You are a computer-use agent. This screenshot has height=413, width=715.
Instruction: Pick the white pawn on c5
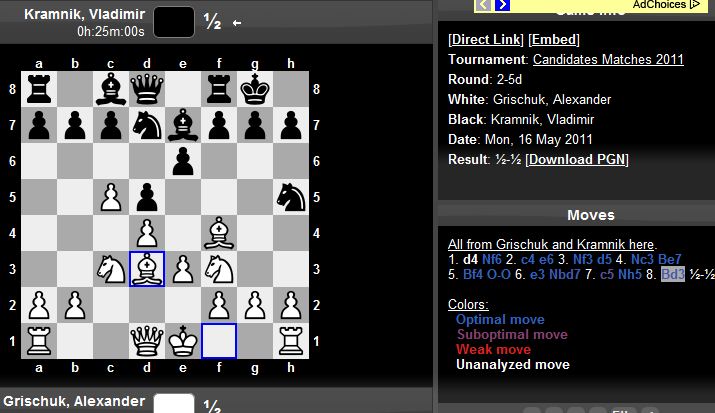tap(112, 195)
